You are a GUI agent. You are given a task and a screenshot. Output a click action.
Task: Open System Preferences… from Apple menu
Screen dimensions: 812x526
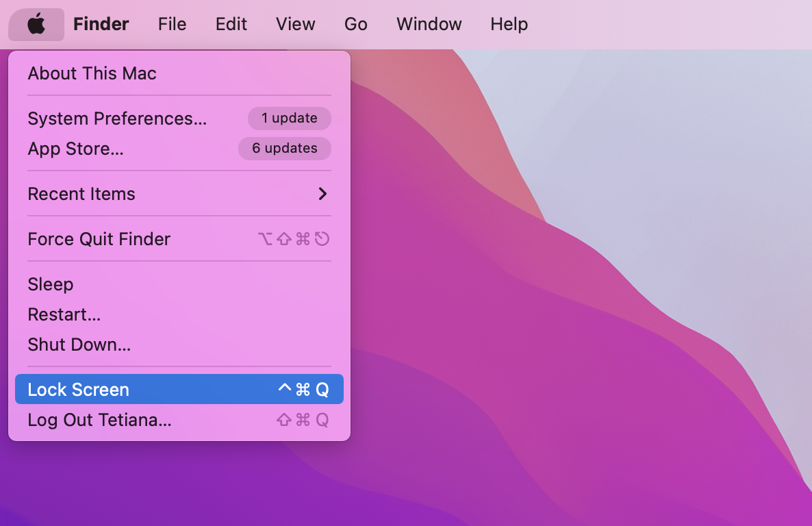click(179, 118)
